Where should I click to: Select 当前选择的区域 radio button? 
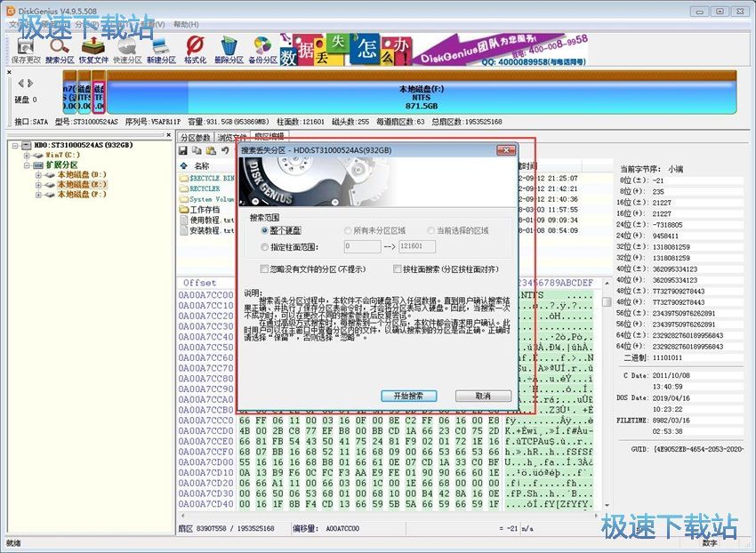[x=431, y=231]
